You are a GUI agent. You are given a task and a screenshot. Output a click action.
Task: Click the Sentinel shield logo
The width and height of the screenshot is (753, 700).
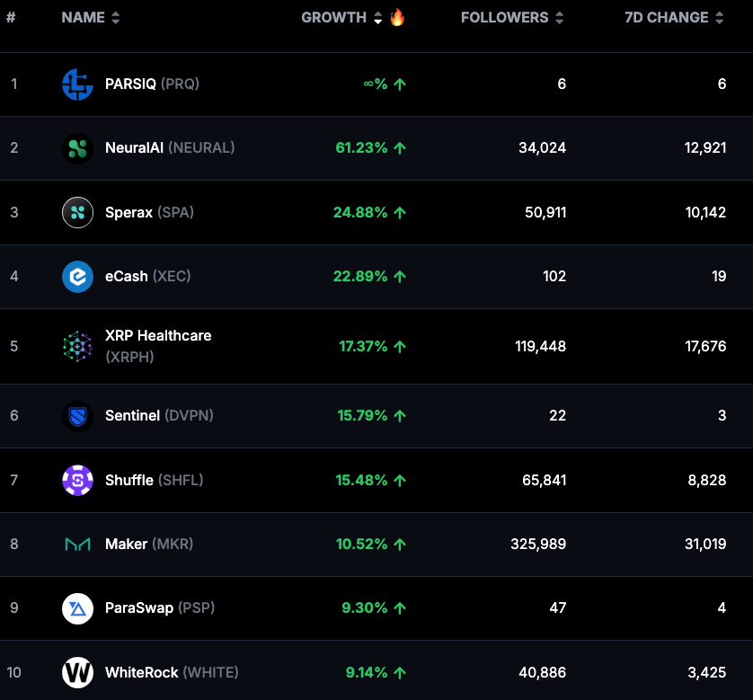click(77, 416)
